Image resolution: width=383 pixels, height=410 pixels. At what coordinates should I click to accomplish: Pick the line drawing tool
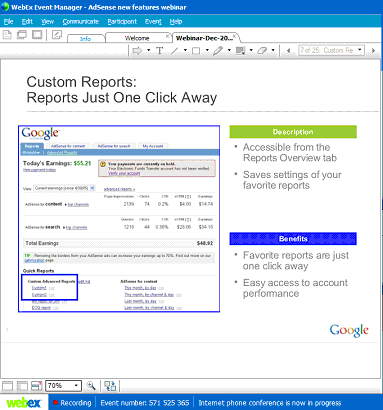pos(175,51)
